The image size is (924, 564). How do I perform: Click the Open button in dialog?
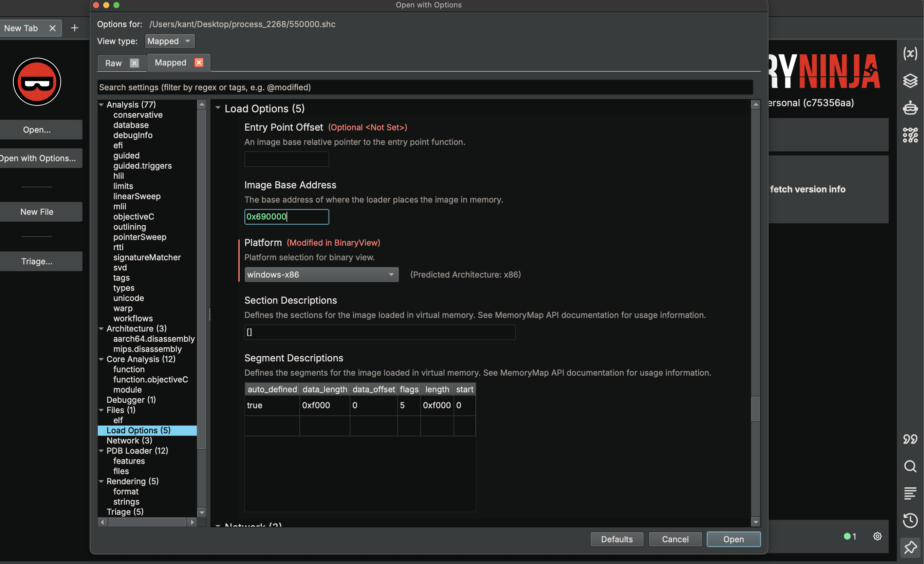pyautogui.click(x=734, y=539)
